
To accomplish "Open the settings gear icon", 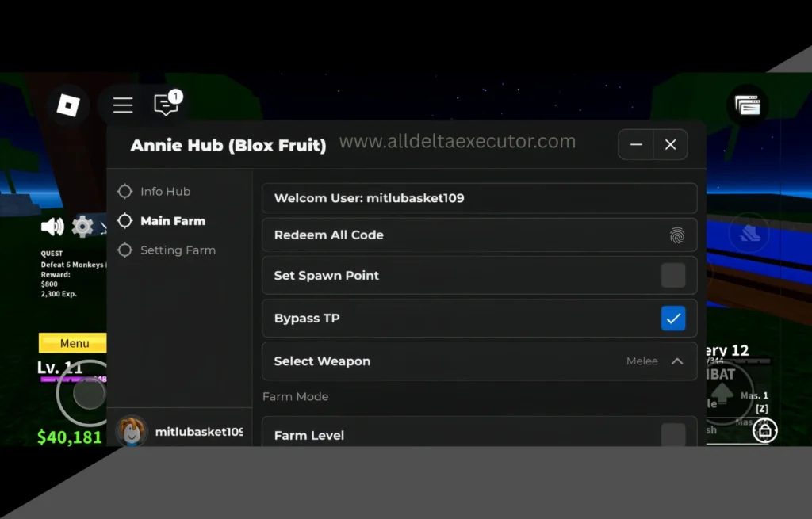I will (82, 227).
